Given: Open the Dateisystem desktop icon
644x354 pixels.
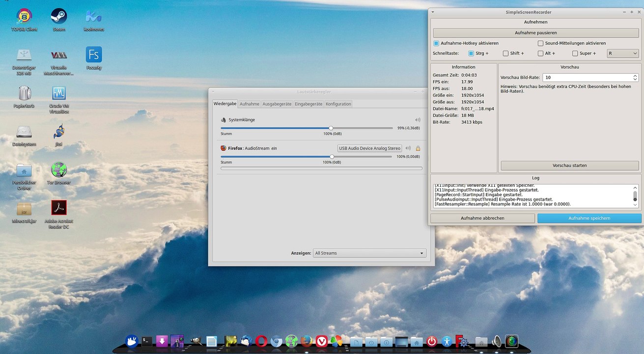Looking at the screenshot, I should [24, 132].
